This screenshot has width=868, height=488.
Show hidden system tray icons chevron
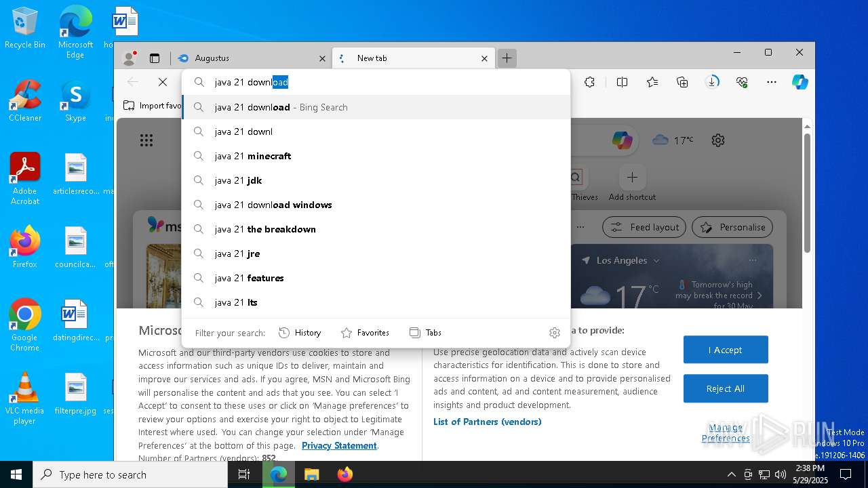(731, 474)
